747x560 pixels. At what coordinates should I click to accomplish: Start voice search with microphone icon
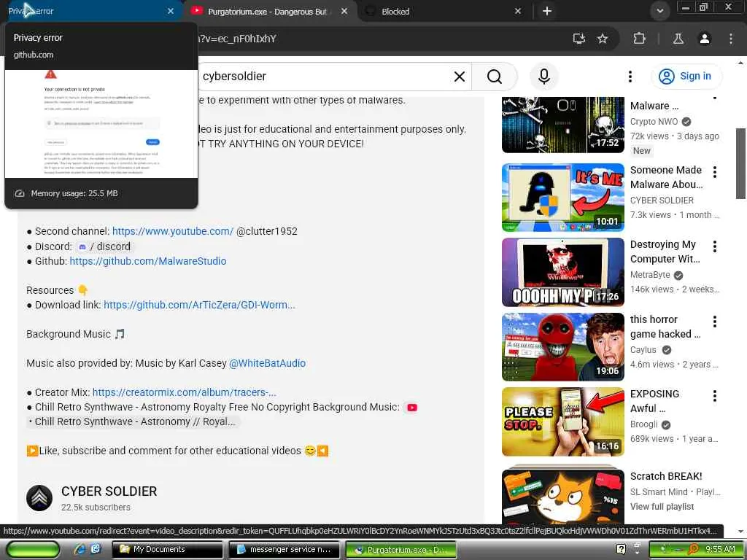click(x=544, y=76)
